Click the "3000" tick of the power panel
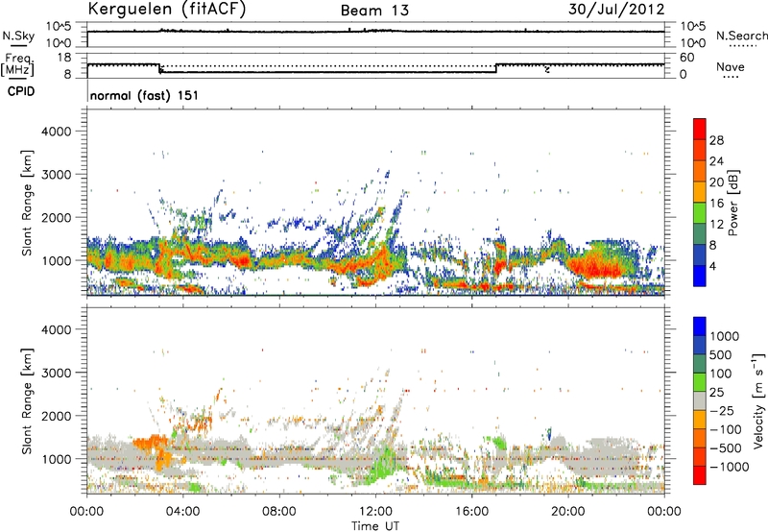 (57, 175)
